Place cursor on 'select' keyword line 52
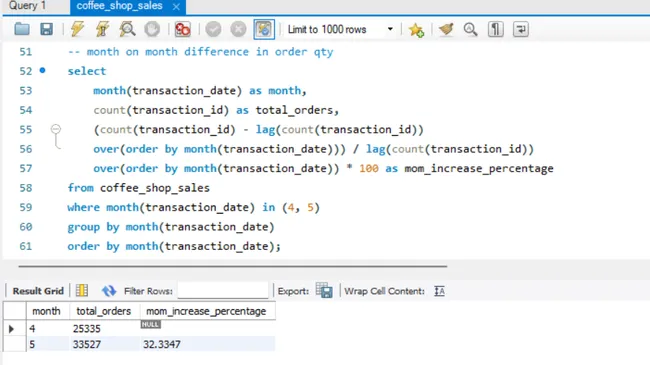The width and height of the screenshot is (650, 365). click(x=87, y=71)
